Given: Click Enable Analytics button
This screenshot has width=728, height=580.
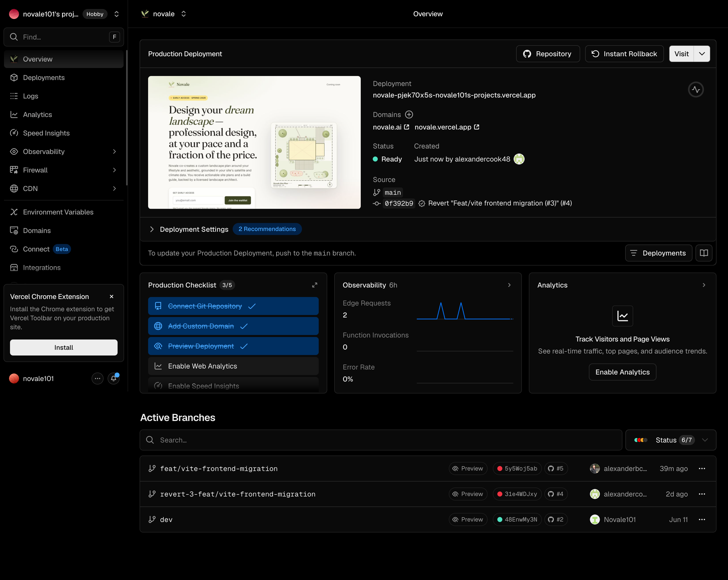Looking at the screenshot, I should 622,372.
